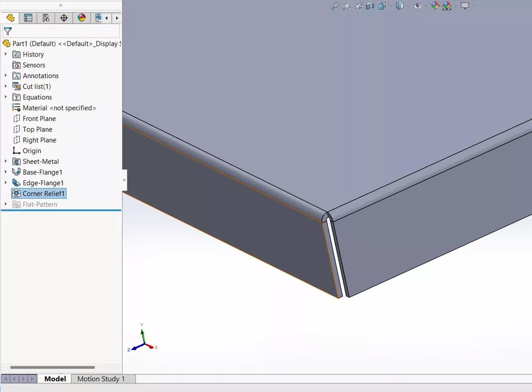532x392 pixels.
Task: Open the FeatureManager design tree tab
Action: click(10, 18)
